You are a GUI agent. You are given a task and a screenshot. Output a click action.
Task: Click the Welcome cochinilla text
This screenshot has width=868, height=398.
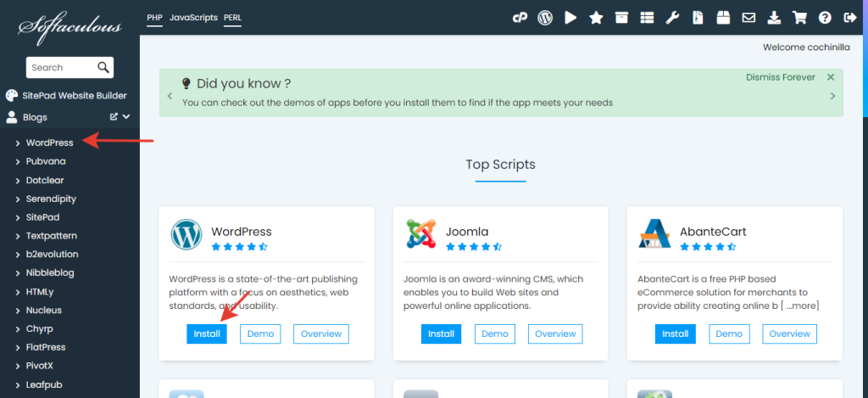click(x=806, y=48)
